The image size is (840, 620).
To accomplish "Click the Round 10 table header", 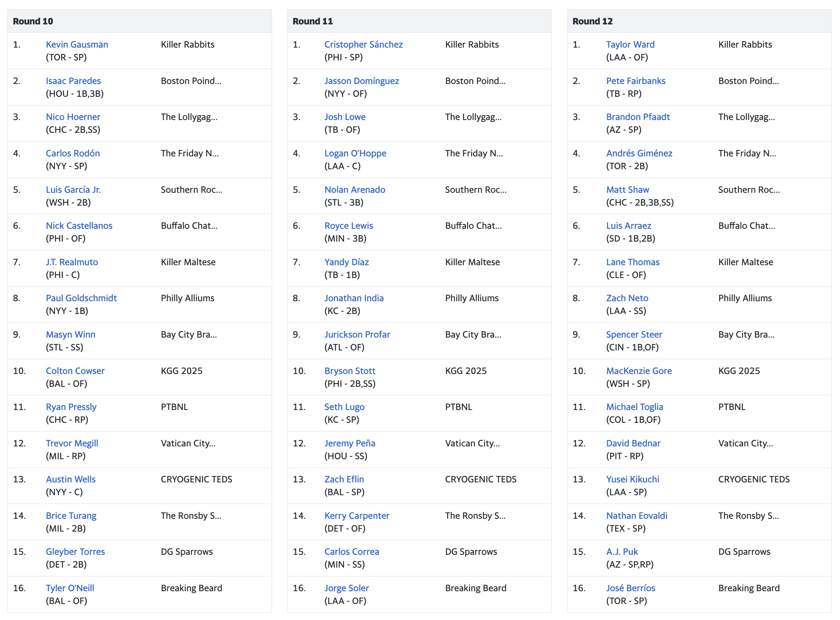I will (140, 21).
